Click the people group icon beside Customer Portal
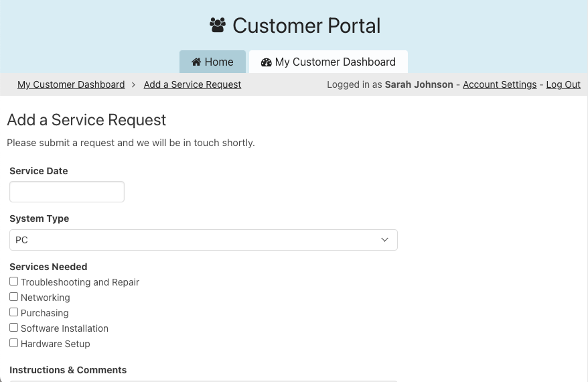Viewport: 588px width, 382px height. coord(218,25)
